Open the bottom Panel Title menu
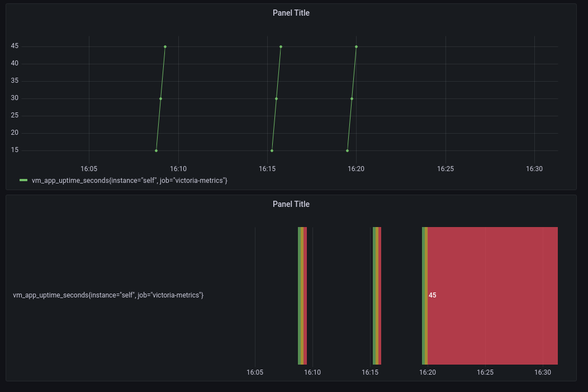Screen dimensions: 588x392 point(291,204)
